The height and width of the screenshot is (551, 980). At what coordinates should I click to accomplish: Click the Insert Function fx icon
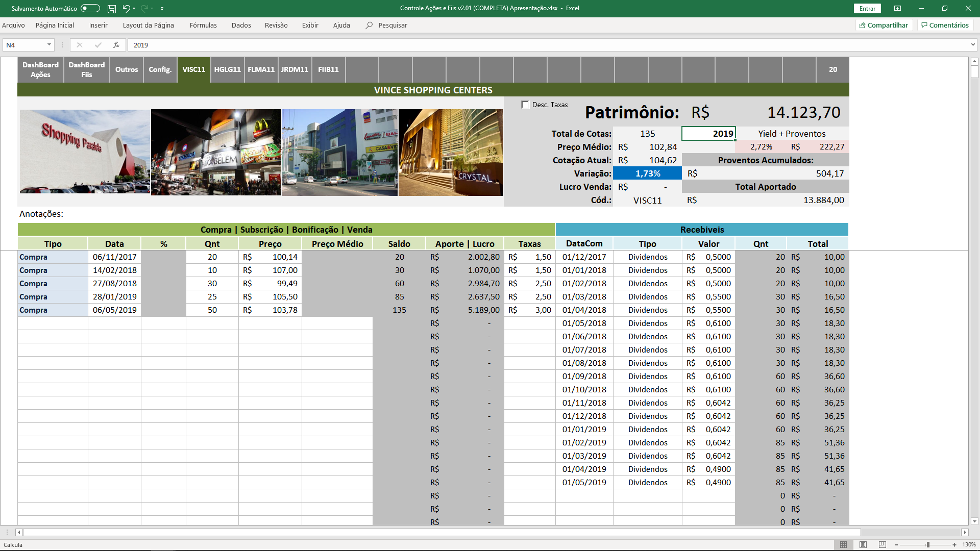click(x=116, y=45)
